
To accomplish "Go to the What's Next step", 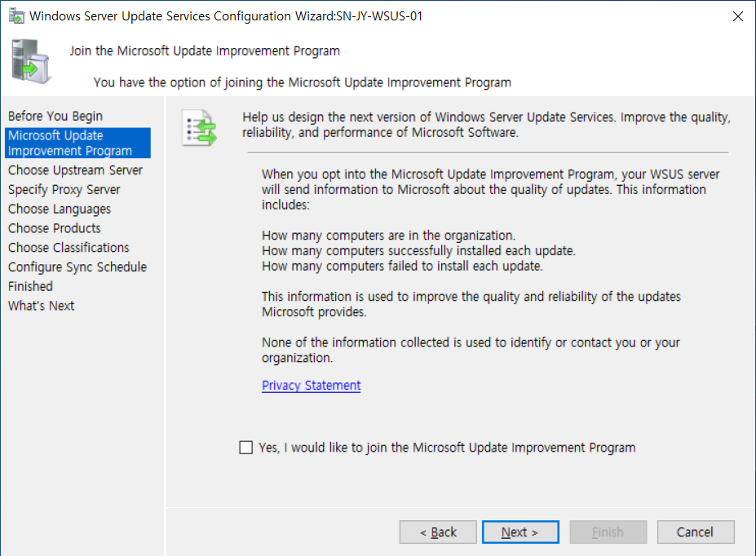I will [41, 306].
